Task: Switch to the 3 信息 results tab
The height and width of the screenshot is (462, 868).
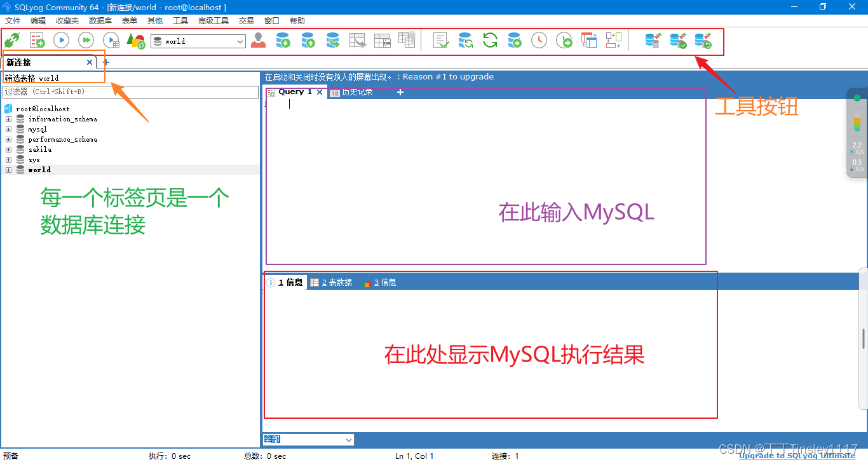Action: (379, 283)
